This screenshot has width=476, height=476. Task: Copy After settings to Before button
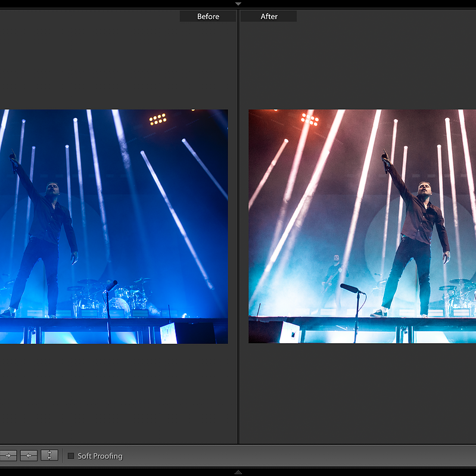click(29, 456)
